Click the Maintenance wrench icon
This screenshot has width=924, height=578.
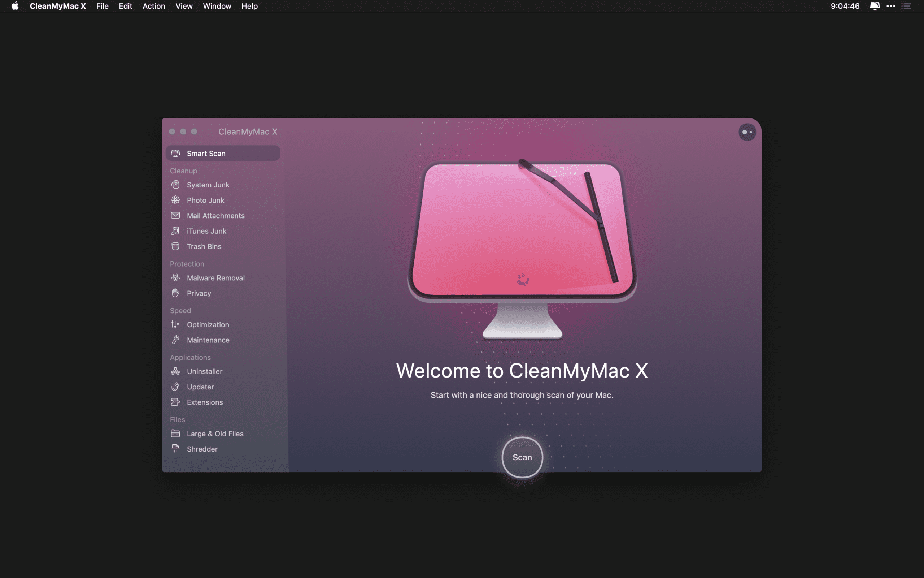pos(175,340)
